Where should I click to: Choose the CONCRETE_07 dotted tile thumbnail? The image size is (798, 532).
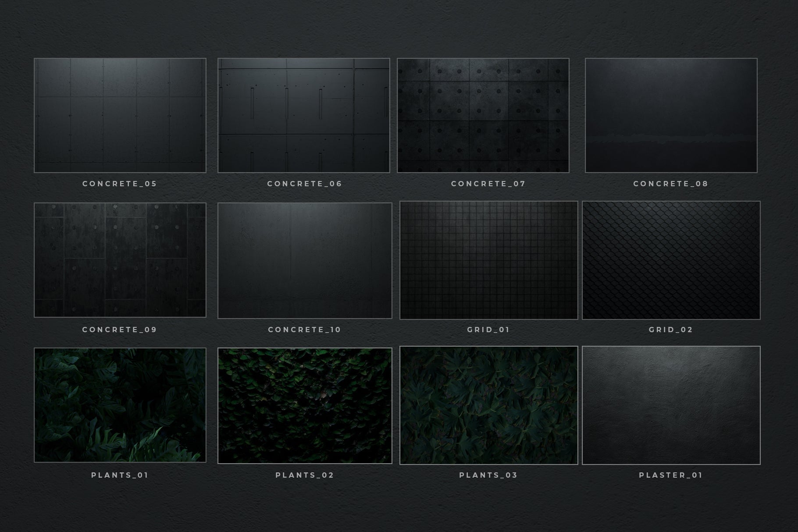pyautogui.click(x=483, y=115)
